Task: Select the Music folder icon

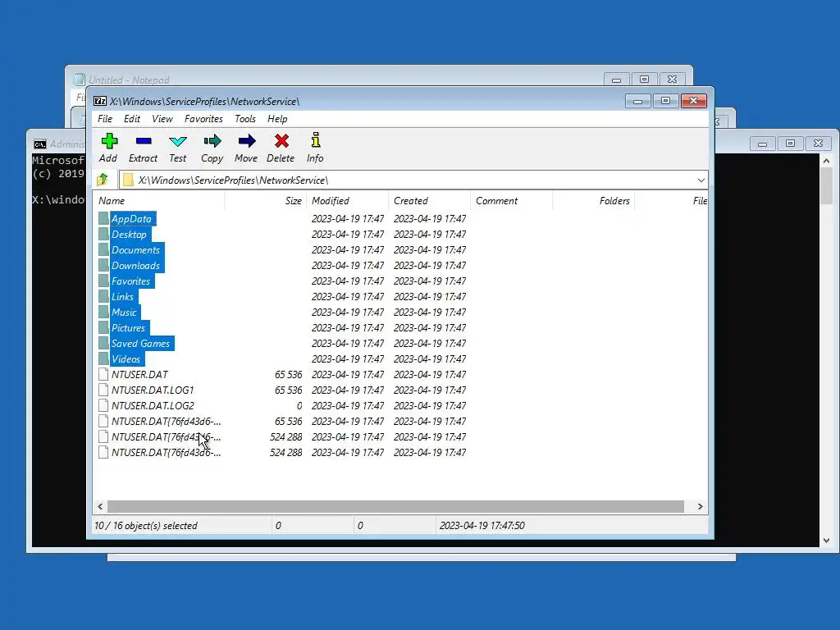Action: (103, 312)
